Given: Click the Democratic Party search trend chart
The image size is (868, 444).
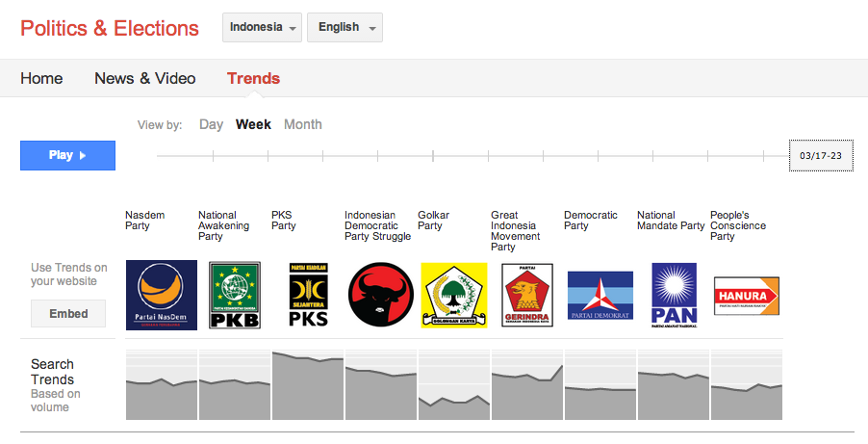Looking at the screenshot, I should [x=600, y=384].
